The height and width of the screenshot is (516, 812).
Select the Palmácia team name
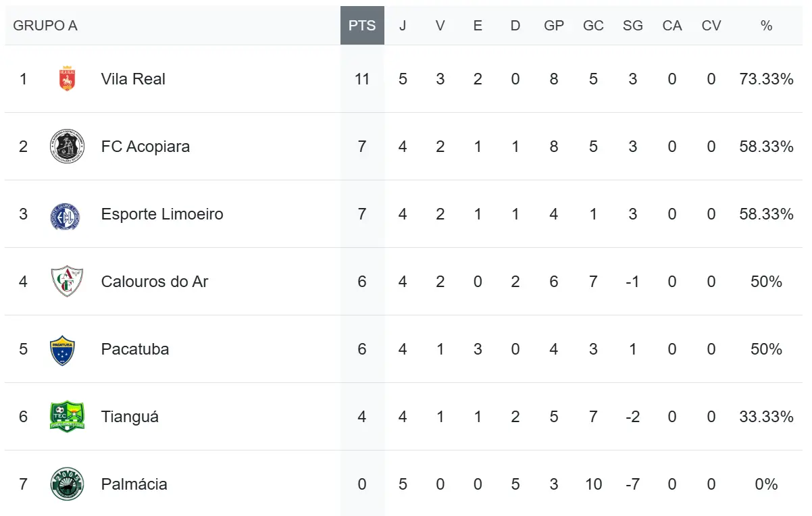pos(135,484)
